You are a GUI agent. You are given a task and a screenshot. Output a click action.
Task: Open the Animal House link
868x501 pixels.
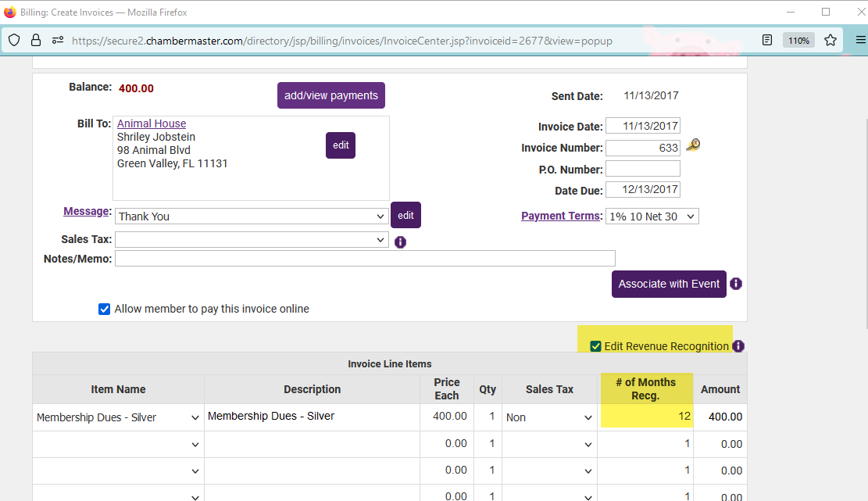152,123
